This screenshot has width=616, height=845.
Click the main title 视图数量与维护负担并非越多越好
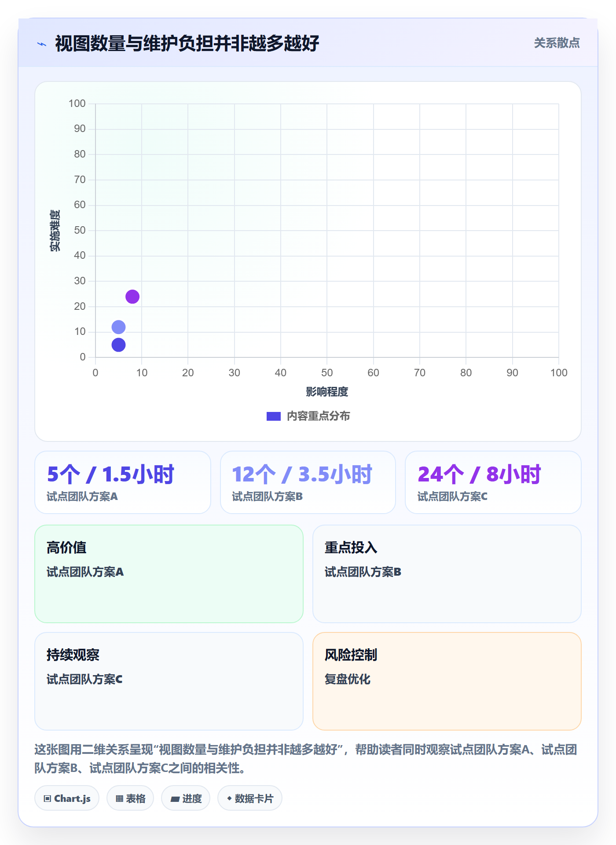(x=187, y=44)
